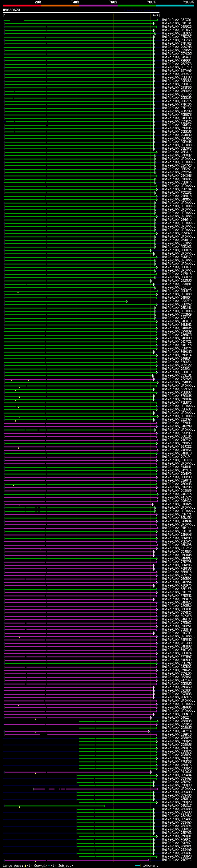Select the UniRef100_A9P984 label

(x=176, y=61)
